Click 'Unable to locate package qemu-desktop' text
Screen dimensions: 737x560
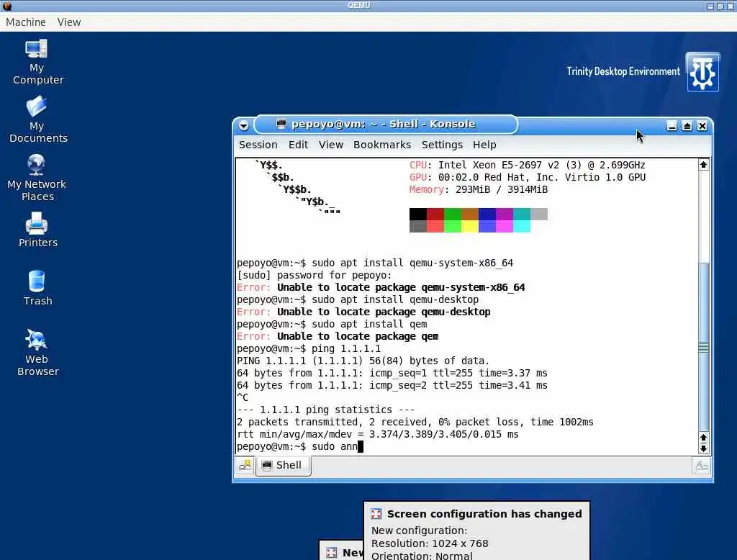384,312
